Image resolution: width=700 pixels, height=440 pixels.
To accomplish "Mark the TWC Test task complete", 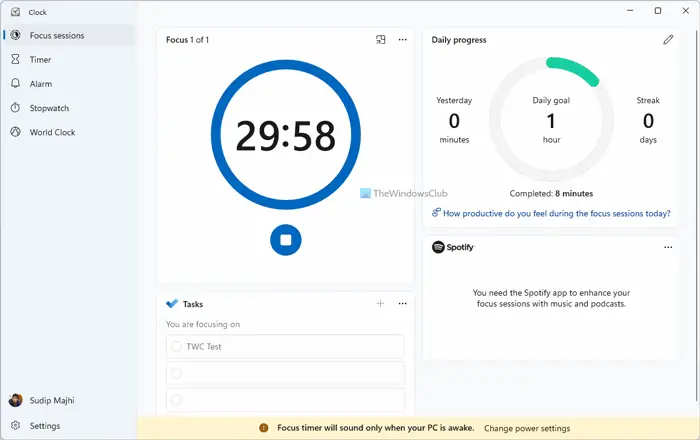I will (176, 346).
